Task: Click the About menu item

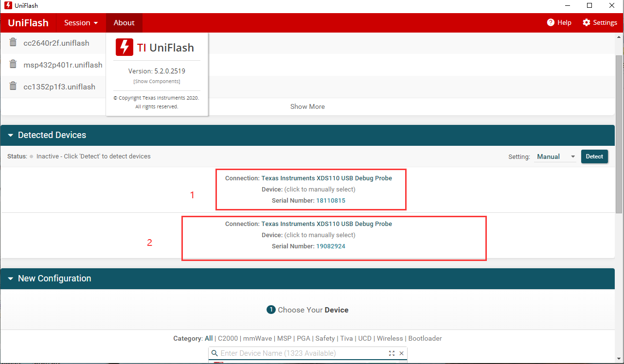Action: 124,23
